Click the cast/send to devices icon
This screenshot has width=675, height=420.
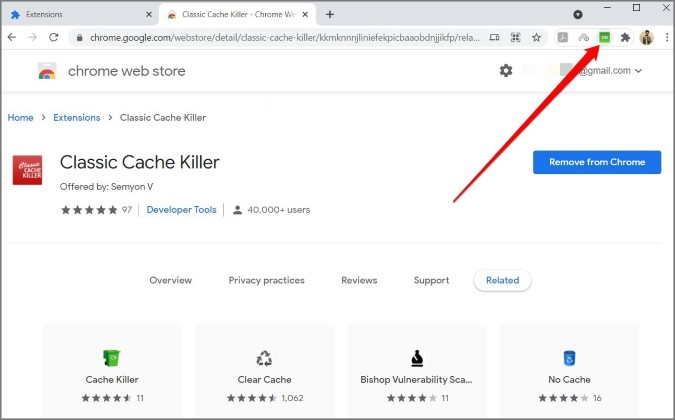[x=495, y=37]
